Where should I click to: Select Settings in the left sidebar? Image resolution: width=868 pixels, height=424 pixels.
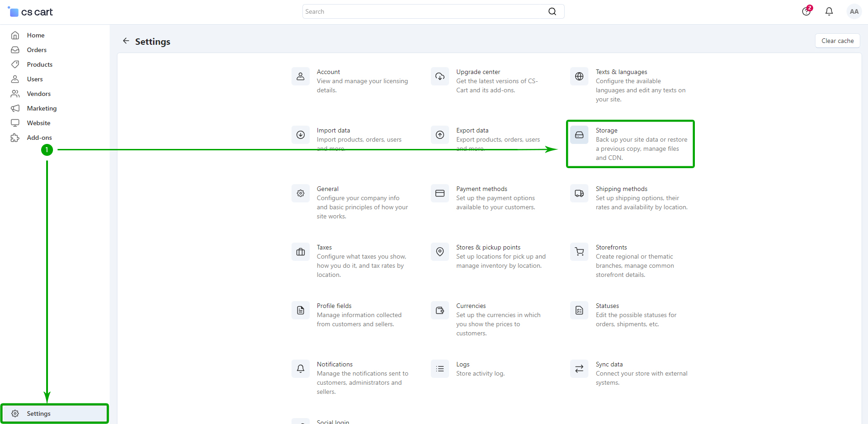(39, 413)
